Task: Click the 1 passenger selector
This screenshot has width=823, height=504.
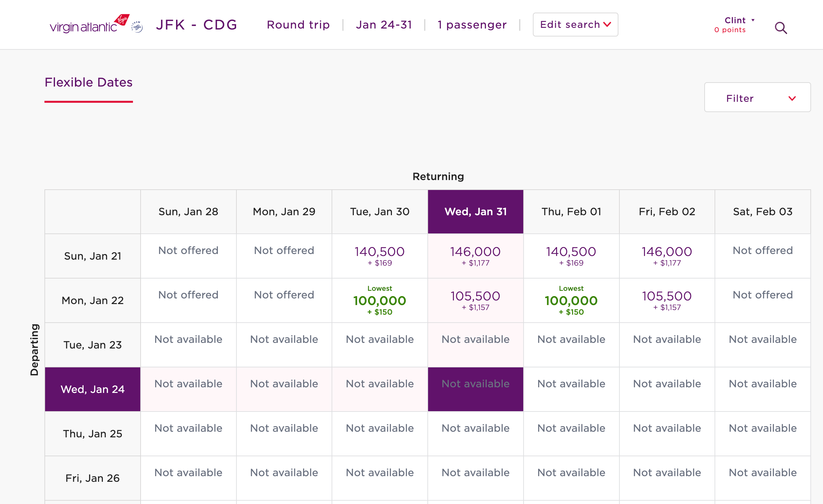Action: (472, 25)
